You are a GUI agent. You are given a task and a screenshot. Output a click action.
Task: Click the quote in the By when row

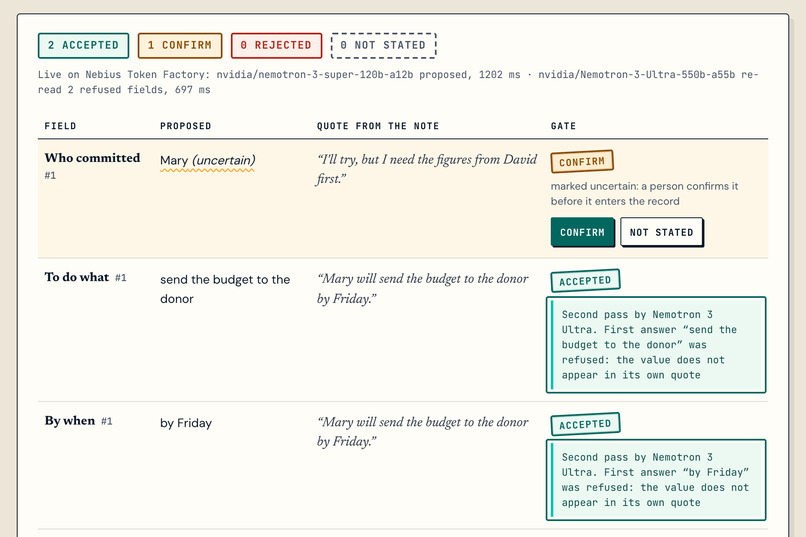point(423,432)
